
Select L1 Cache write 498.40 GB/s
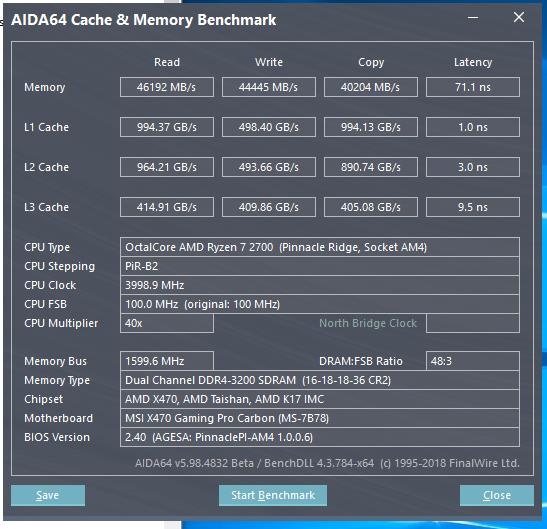pyautogui.click(x=269, y=127)
